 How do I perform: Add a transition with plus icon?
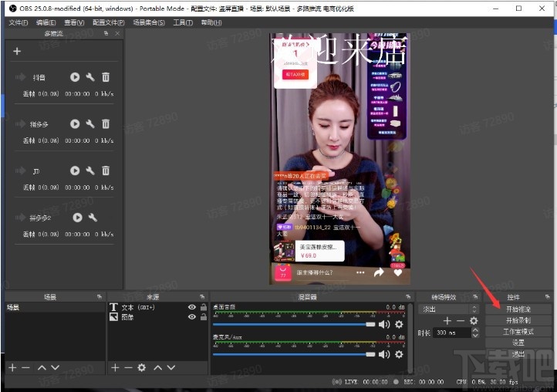[447, 321]
